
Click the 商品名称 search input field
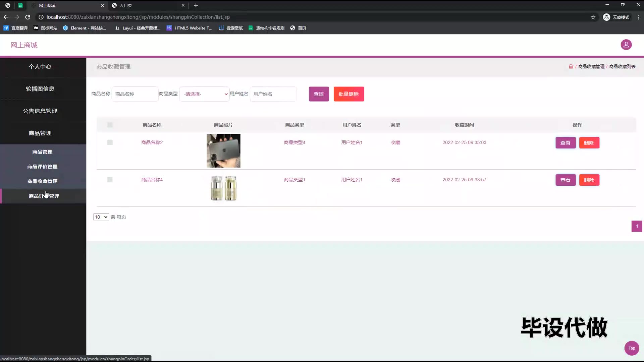(135, 94)
